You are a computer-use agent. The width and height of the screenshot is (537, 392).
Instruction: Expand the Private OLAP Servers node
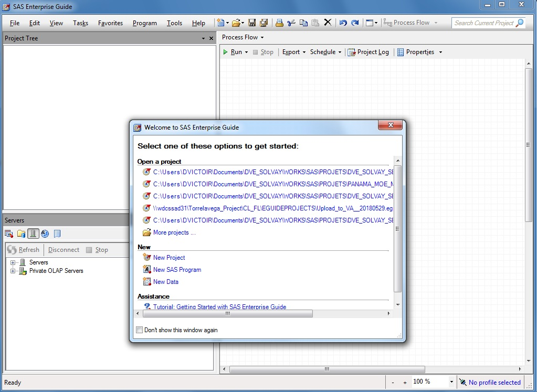(x=13, y=271)
